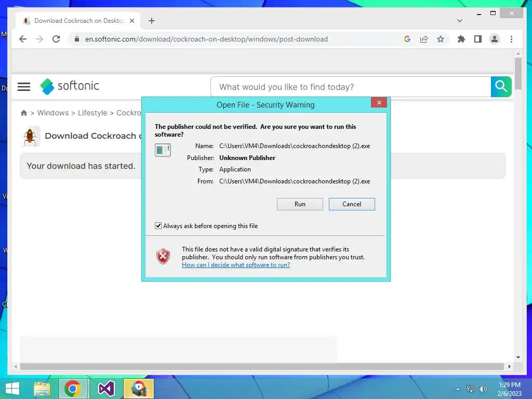The height and width of the screenshot is (399, 532).
Task: Open the tab search chevron
Action: pyautogui.click(x=460, y=21)
